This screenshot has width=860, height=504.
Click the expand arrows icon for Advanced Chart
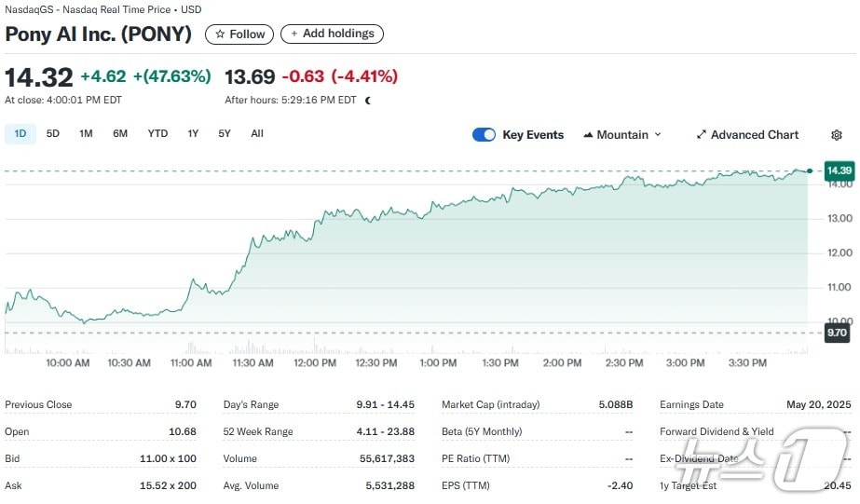[702, 135]
